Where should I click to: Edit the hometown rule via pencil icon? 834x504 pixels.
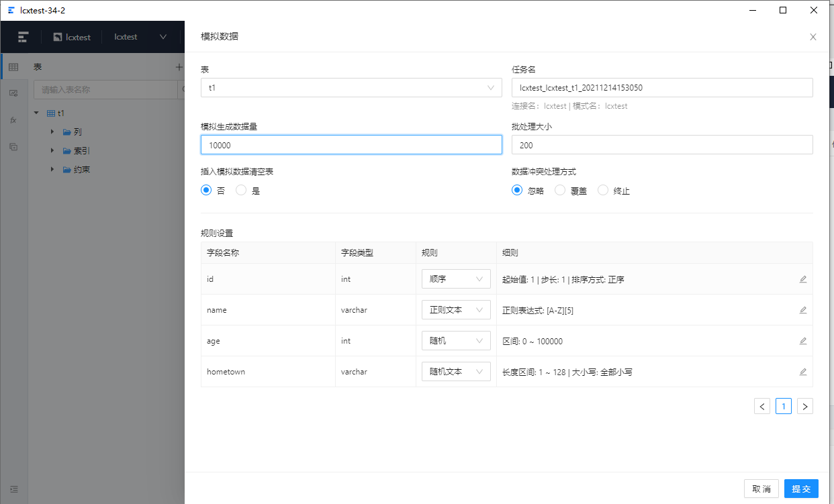pyautogui.click(x=803, y=371)
